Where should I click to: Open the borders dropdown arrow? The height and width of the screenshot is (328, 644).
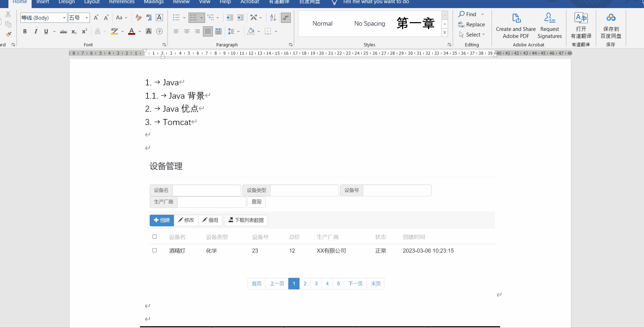[276, 32]
